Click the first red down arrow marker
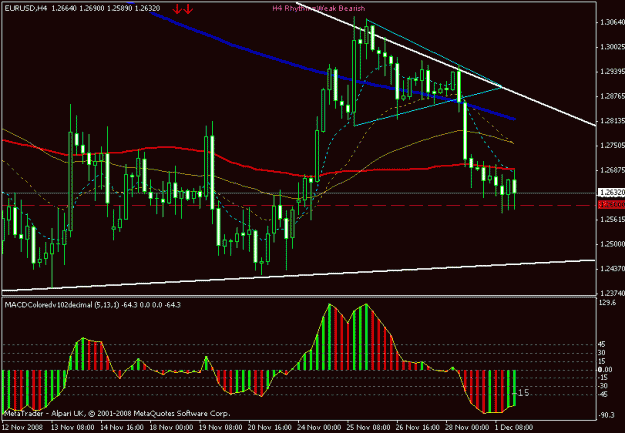 pyautogui.click(x=177, y=9)
